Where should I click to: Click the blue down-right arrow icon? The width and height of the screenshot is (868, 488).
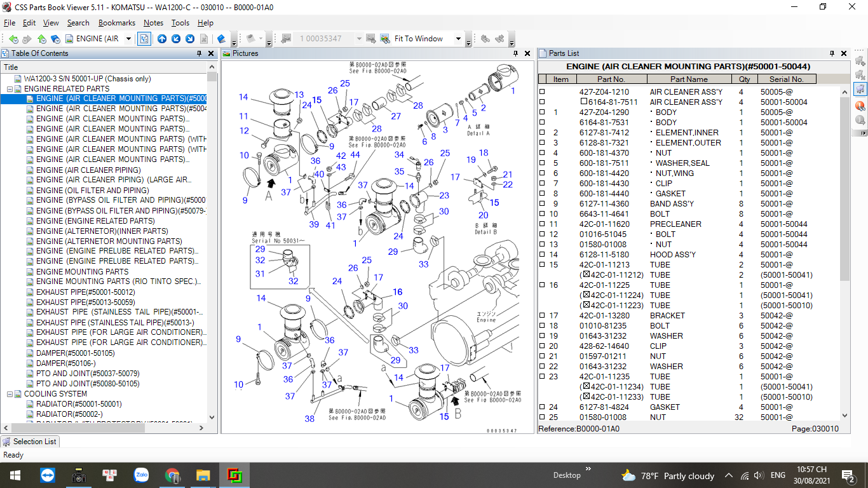click(x=189, y=39)
